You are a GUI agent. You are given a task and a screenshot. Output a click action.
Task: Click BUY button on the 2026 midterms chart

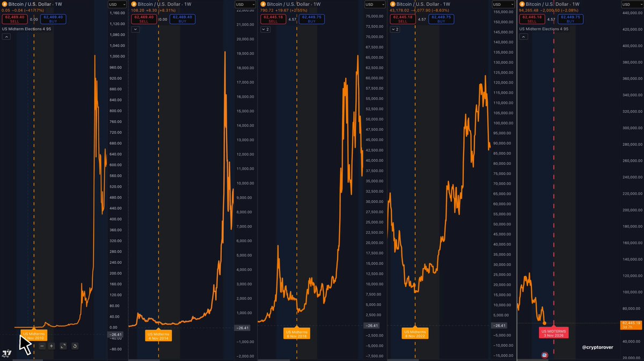point(570,19)
